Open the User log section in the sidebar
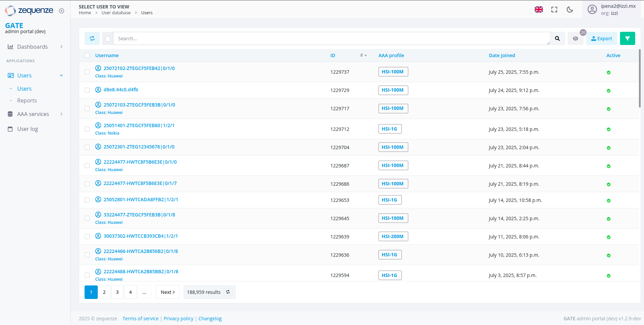Viewport: 644px width, 325px height. pos(27,129)
